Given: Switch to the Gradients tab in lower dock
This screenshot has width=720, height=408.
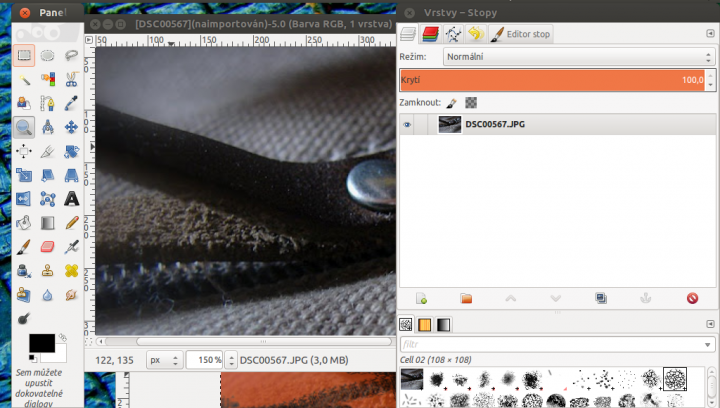Looking at the screenshot, I should tap(443, 324).
